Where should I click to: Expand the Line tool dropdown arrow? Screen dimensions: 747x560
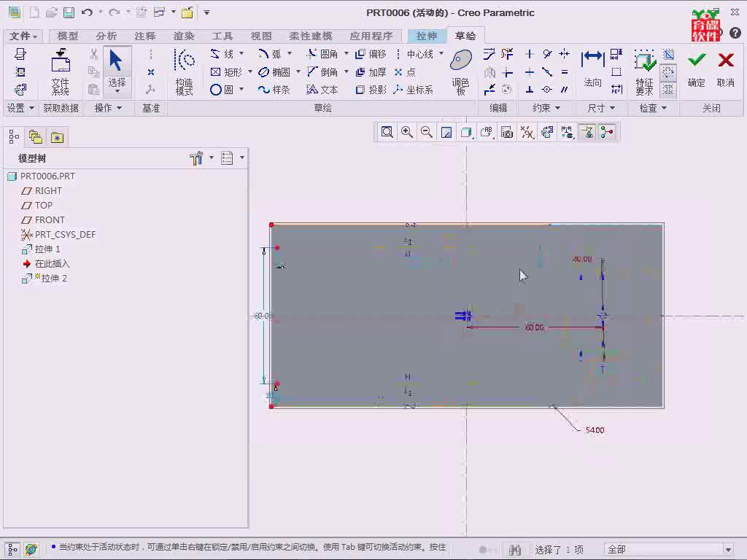[x=241, y=53]
